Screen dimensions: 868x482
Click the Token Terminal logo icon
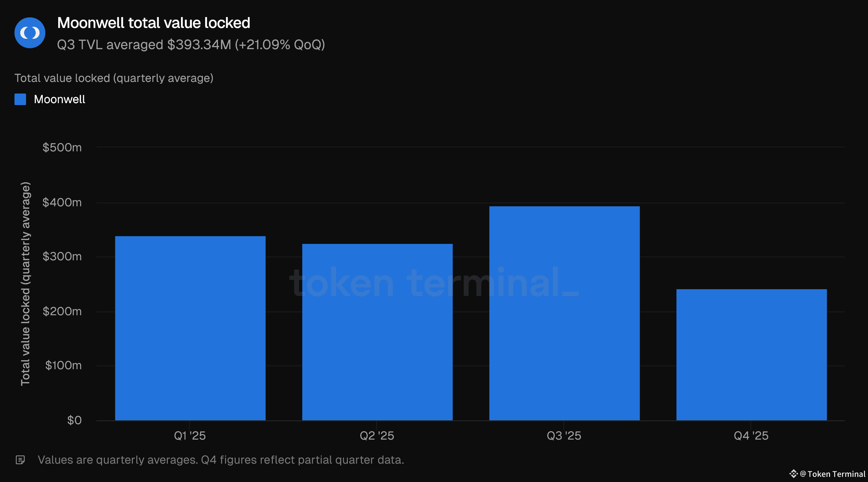pyautogui.click(x=793, y=474)
